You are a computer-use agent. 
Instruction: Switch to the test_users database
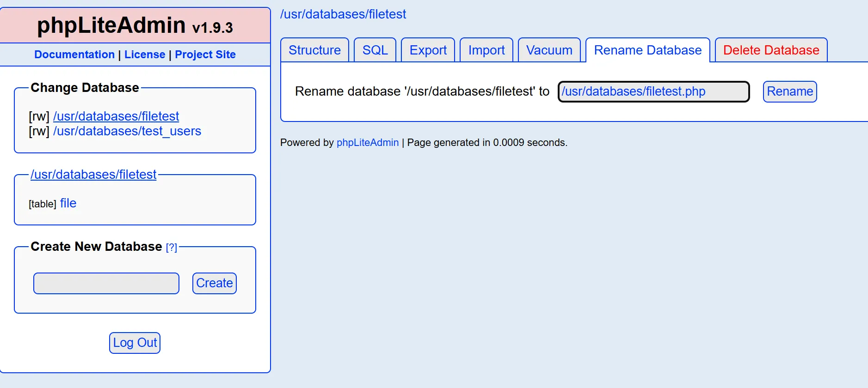point(127,131)
